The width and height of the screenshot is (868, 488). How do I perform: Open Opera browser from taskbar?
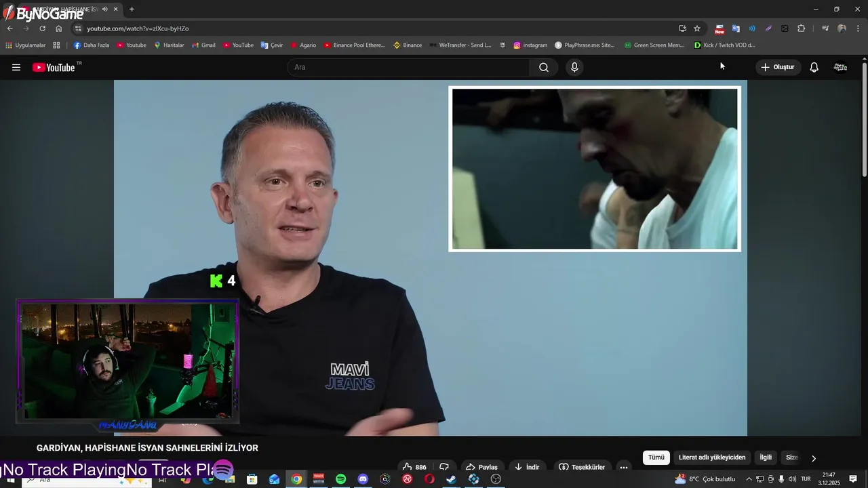click(429, 479)
